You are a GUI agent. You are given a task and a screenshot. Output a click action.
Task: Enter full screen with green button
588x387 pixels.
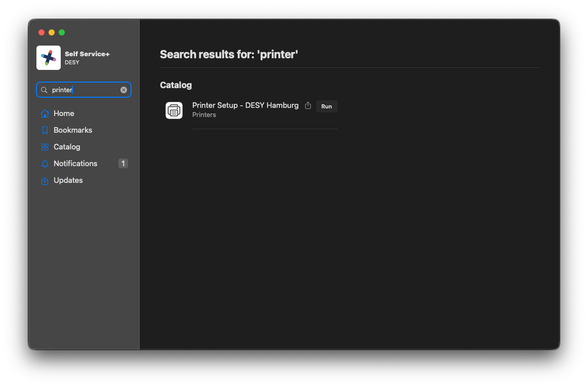62,32
